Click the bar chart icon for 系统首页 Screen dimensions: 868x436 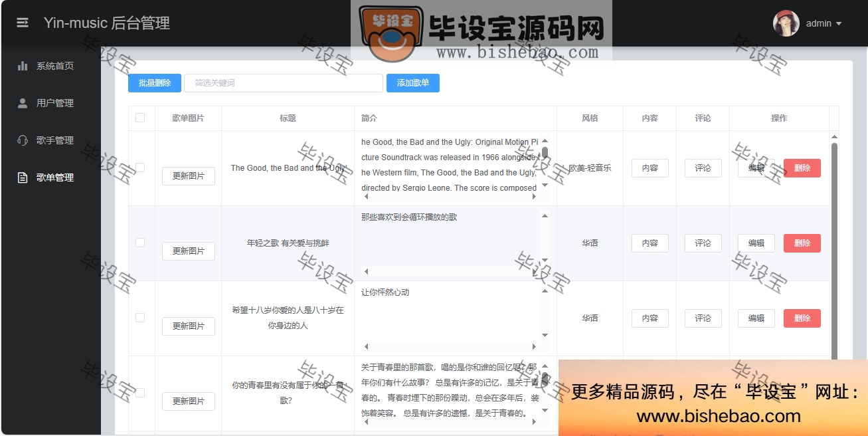click(23, 66)
